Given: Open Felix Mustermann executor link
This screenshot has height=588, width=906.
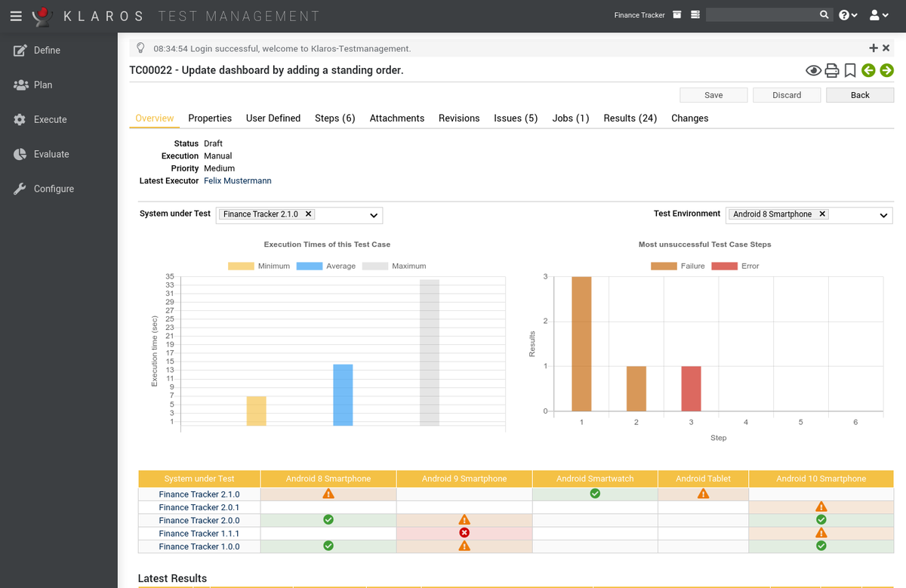Looking at the screenshot, I should 238,181.
